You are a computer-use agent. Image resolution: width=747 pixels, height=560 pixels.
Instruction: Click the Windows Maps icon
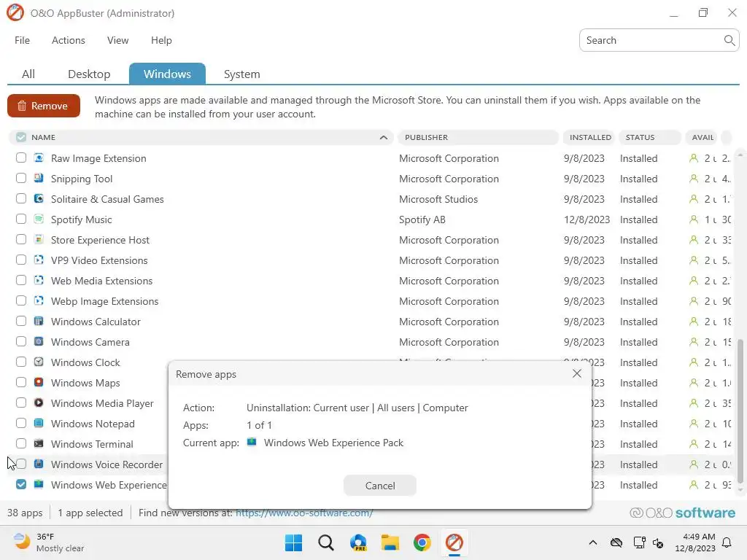click(x=39, y=382)
